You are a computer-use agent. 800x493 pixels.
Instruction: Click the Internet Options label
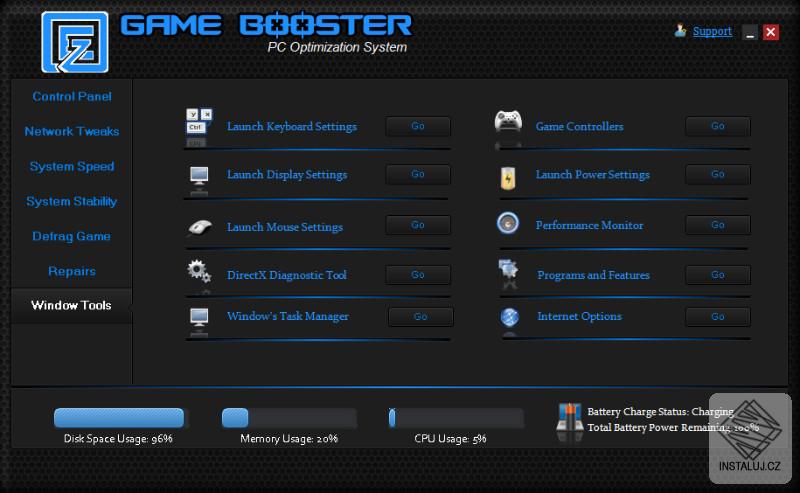[x=580, y=316]
